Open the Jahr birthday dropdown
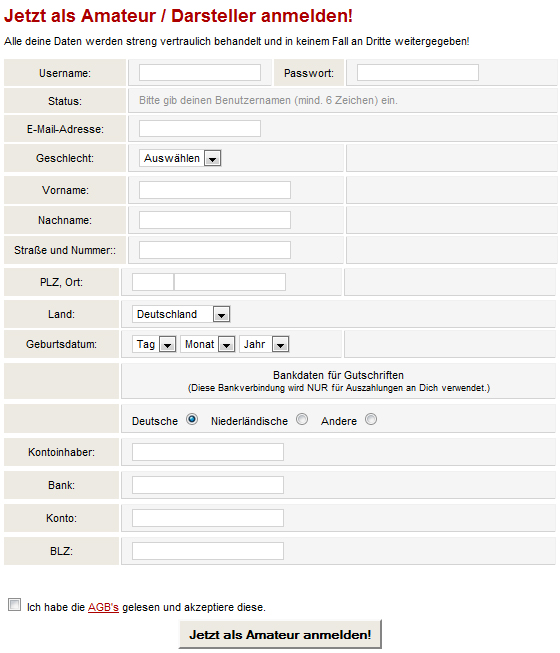 point(264,344)
